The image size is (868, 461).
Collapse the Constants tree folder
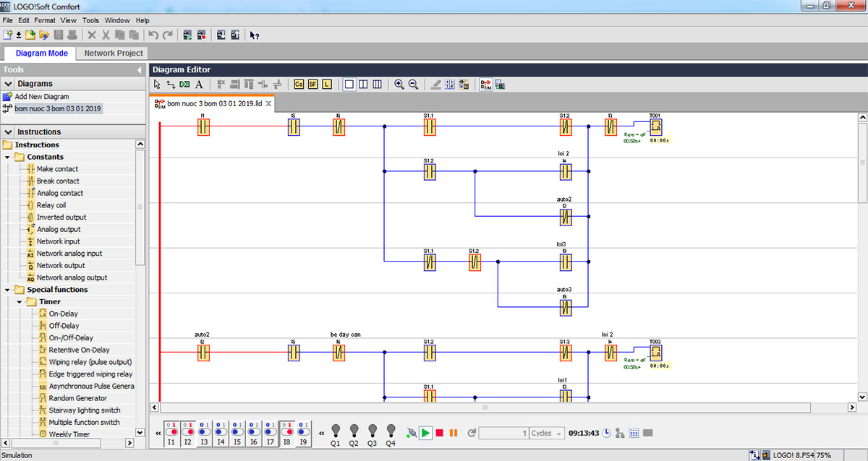(8, 157)
